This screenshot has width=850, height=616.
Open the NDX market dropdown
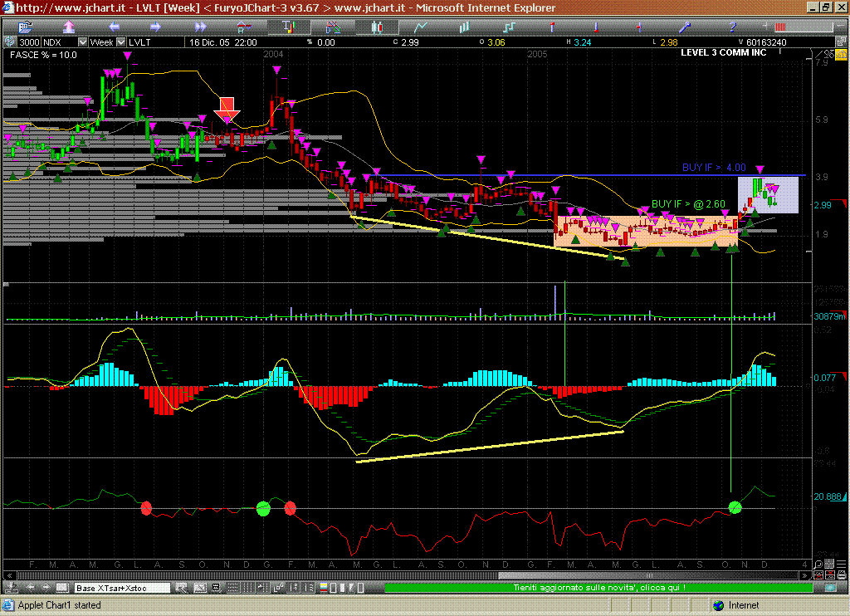click(x=82, y=42)
